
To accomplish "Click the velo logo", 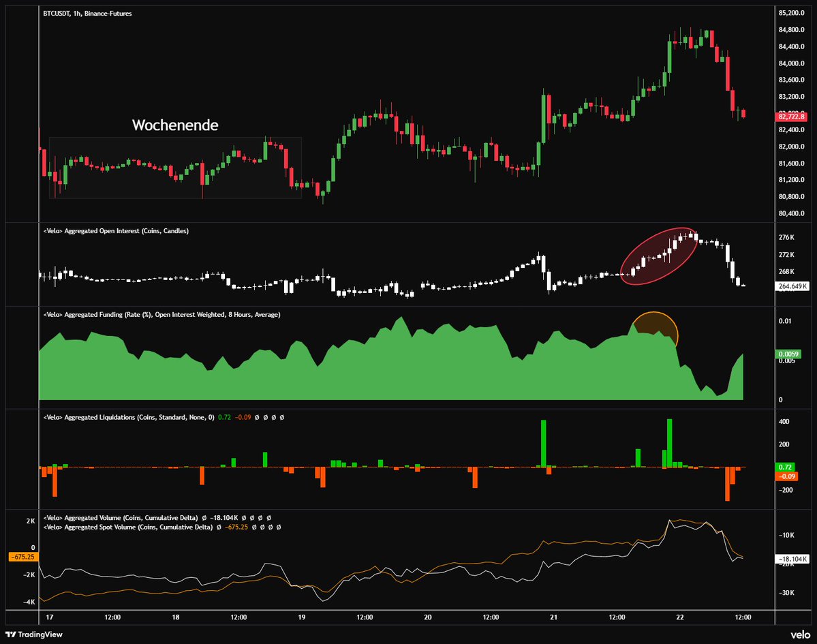I will [x=801, y=634].
